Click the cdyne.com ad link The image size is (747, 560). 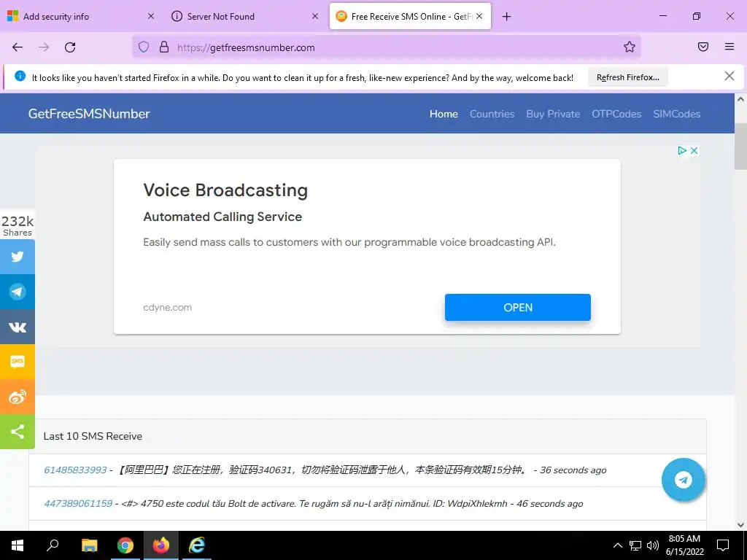167,308
